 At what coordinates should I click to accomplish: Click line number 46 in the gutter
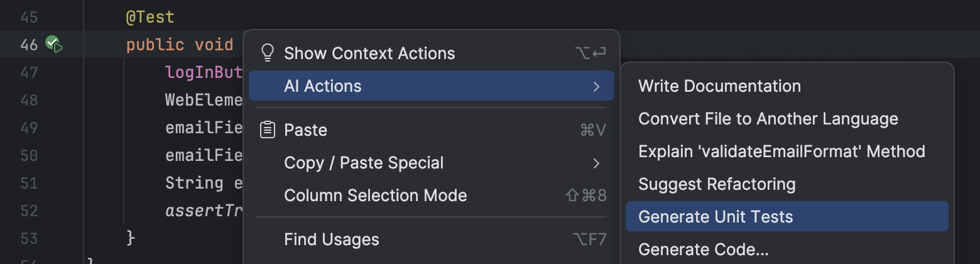point(29,45)
